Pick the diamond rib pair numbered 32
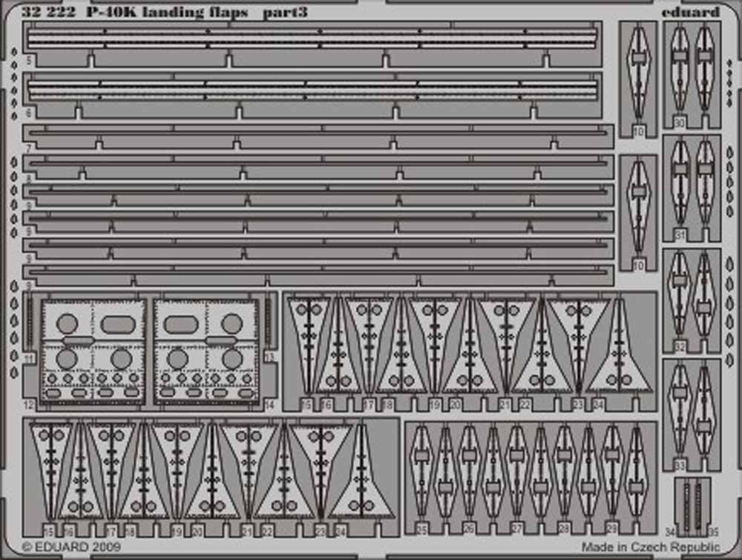 coord(692,295)
